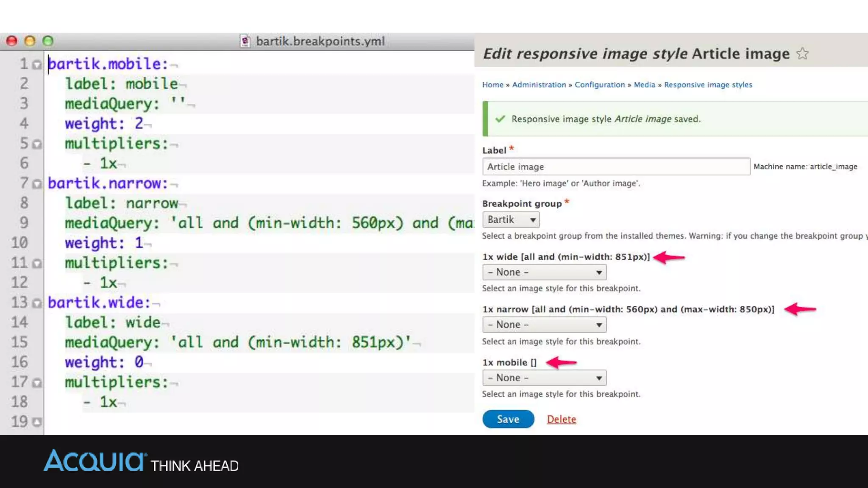Click the bartik.breakpoints.yml file icon in title bar
This screenshot has width=868, height=488.
coord(245,41)
